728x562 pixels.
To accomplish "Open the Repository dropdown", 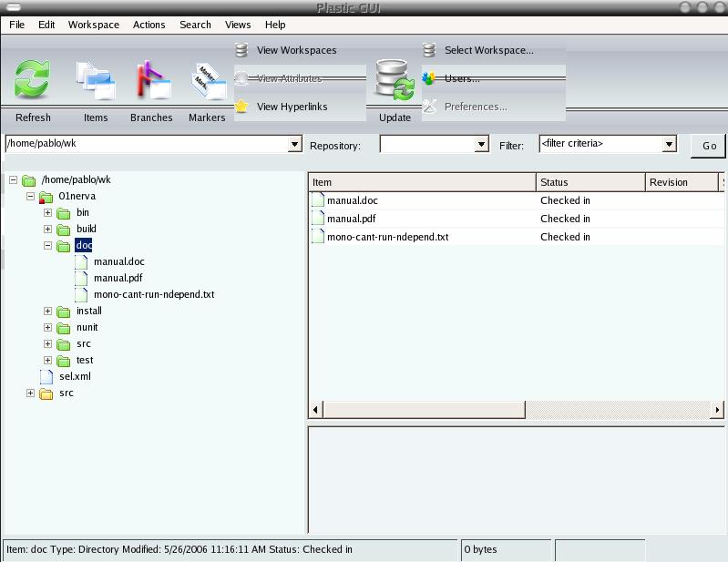I will pyautogui.click(x=481, y=144).
